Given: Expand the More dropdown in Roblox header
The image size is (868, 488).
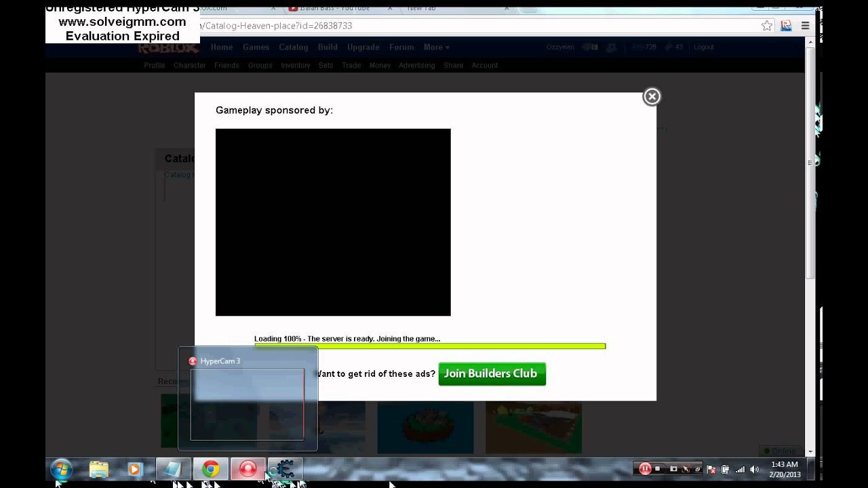Looking at the screenshot, I should (436, 47).
